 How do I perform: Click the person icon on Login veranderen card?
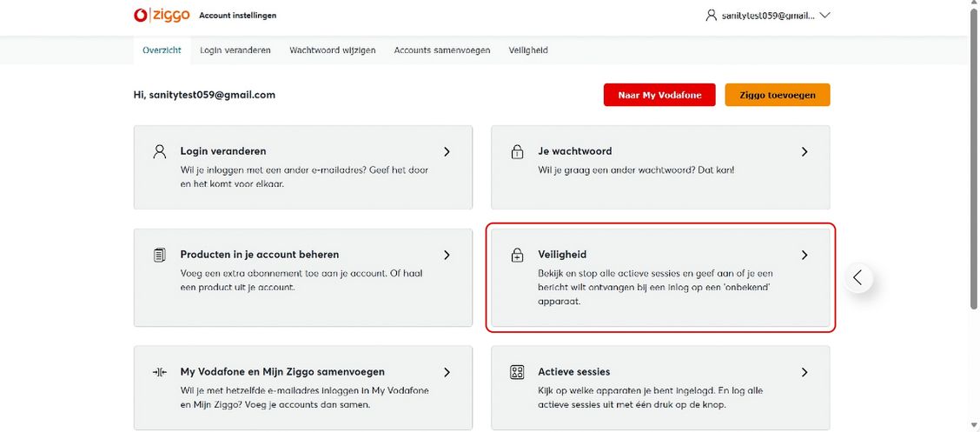pos(159,151)
